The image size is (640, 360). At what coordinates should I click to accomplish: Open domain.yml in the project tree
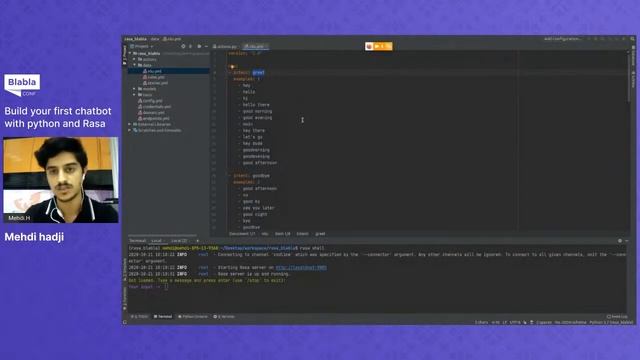[x=153, y=112]
